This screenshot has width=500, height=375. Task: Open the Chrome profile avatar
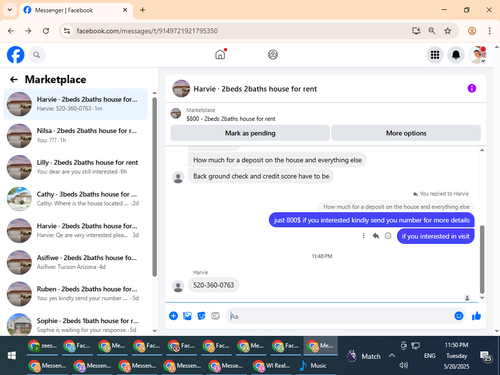coord(472,31)
